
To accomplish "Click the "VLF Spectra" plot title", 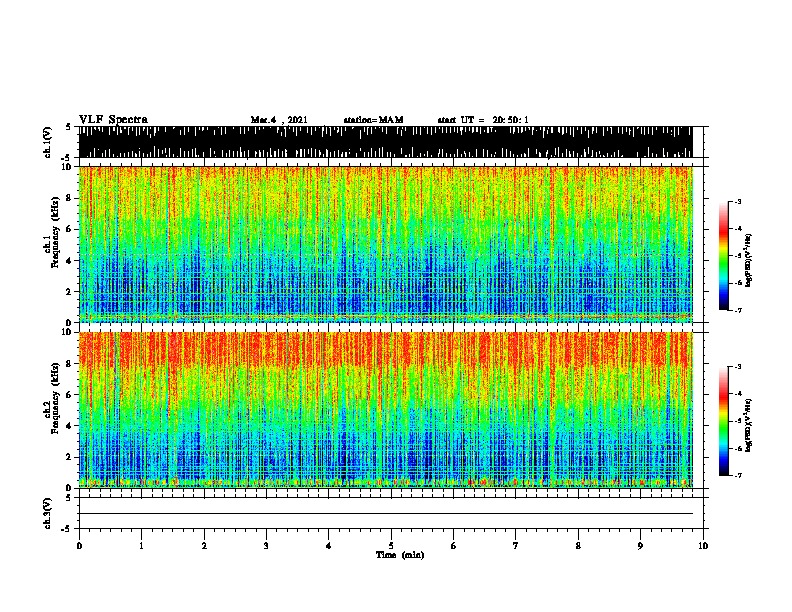I will point(113,120).
